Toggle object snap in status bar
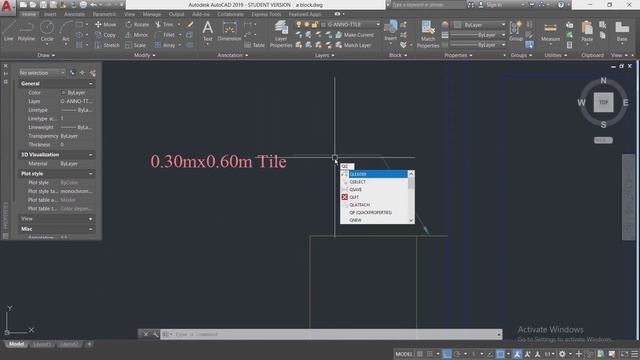The height and width of the screenshot is (360, 640). pyautogui.click(x=500, y=354)
